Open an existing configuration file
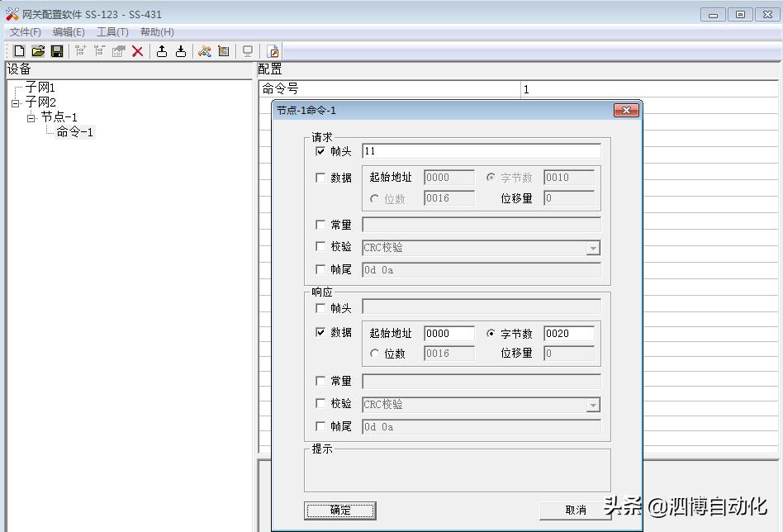The height and width of the screenshot is (532, 783). click(x=38, y=50)
